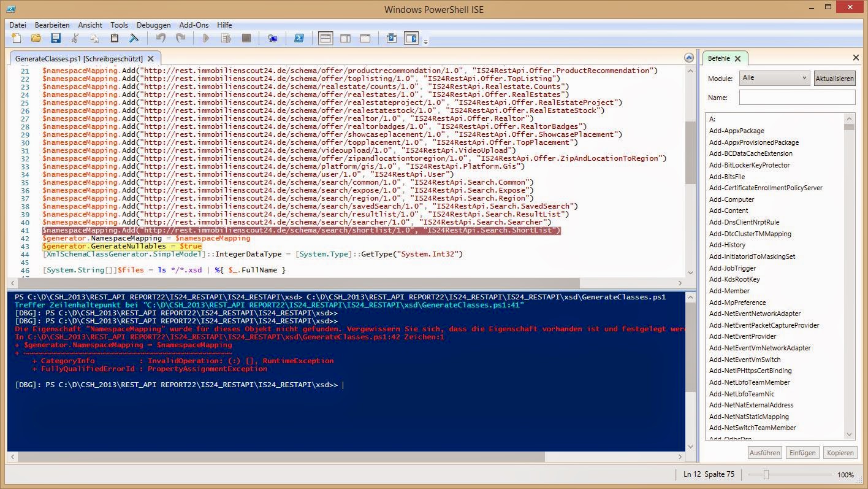
Task: Collapse the script pane with the round arrow
Action: pyautogui.click(x=689, y=58)
